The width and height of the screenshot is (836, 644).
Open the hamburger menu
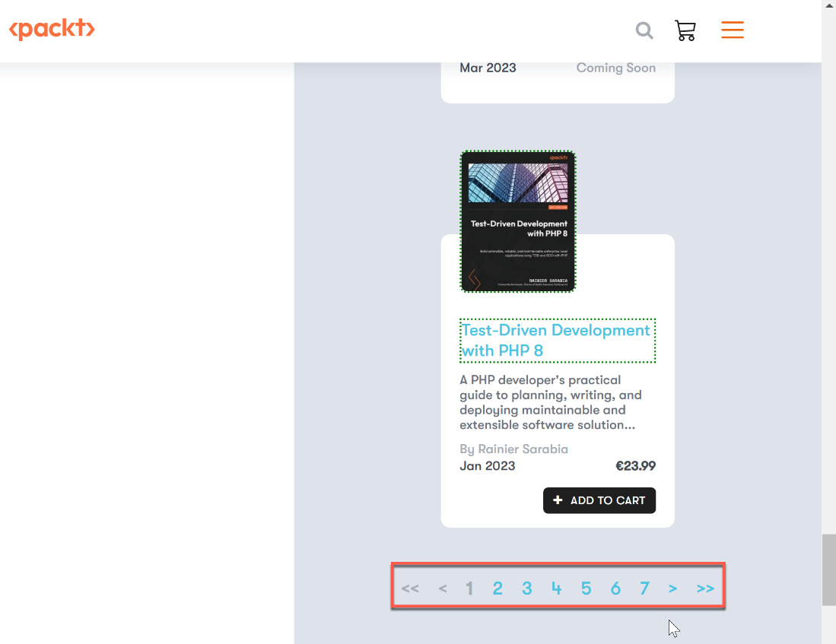733,30
